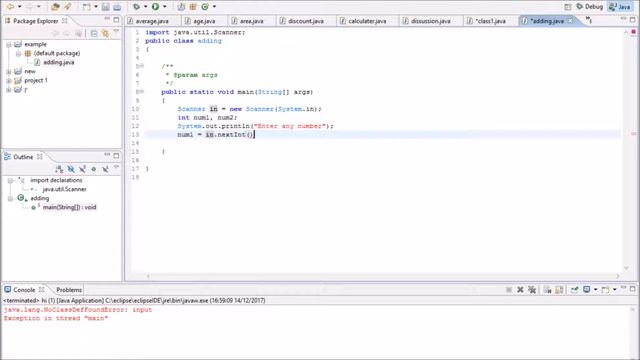Switch to the Console tab
Image resolution: width=640 pixels, height=360 pixels.
coord(24,290)
